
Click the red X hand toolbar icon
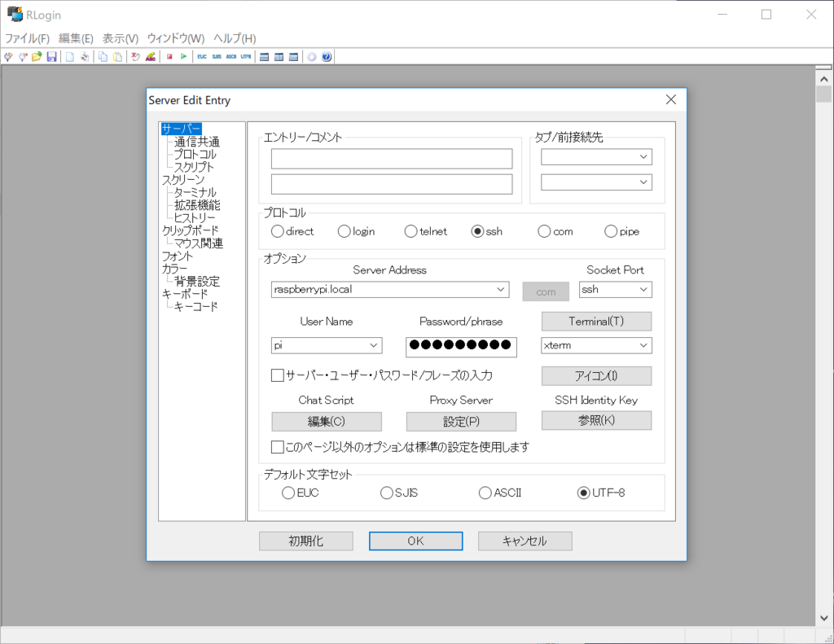tap(136, 57)
